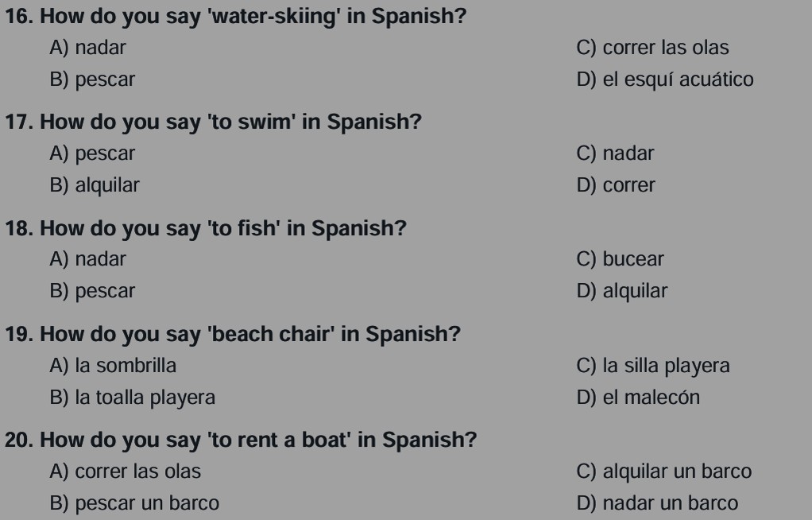
Task: Select 'el esquí acuático' answer
Action: [x=665, y=80]
